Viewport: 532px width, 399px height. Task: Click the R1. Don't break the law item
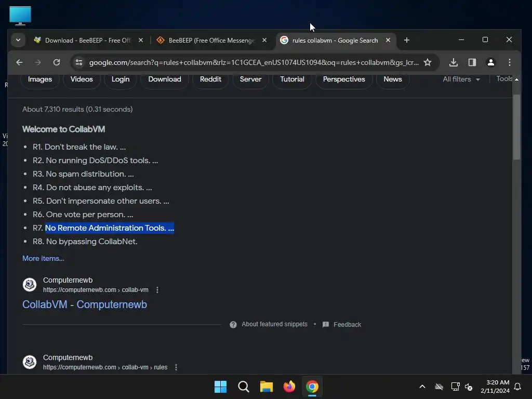click(x=79, y=147)
